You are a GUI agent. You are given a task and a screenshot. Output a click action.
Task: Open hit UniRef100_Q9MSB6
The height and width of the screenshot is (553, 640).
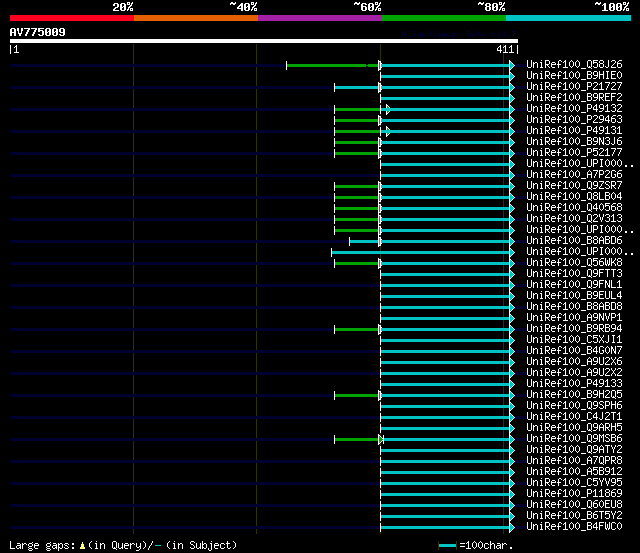click(574, 439)
